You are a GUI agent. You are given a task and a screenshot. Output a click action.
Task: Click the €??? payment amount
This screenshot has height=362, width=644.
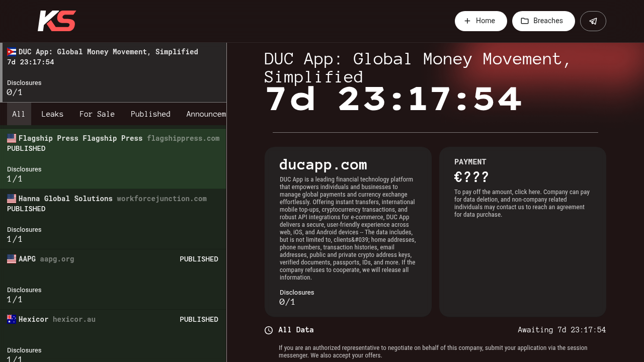click(x=471, y=177)
